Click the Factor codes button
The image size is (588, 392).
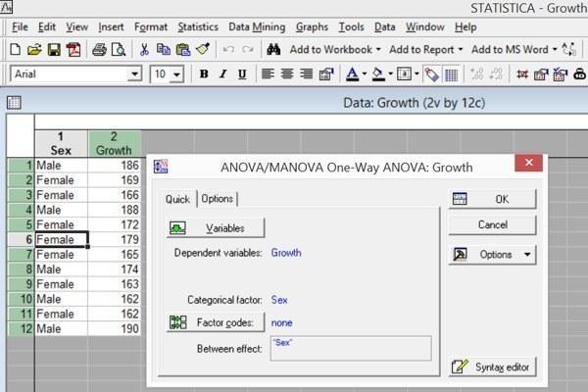pos(216,322)
